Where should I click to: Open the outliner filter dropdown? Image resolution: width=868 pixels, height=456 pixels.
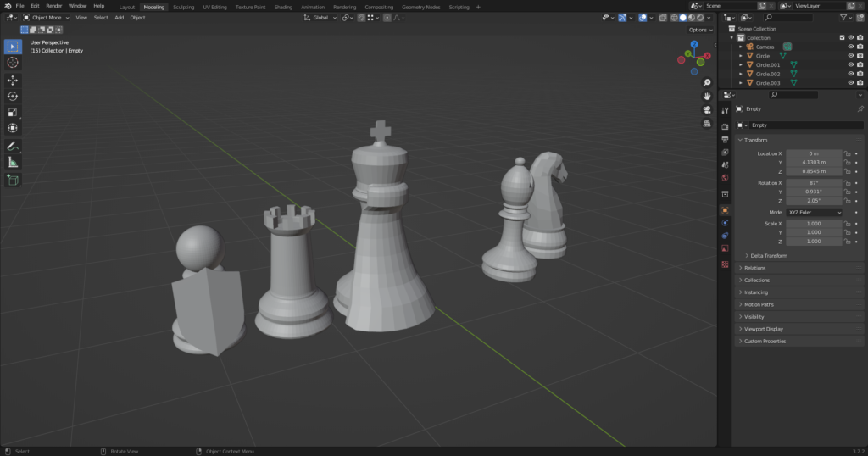point(845,18)
